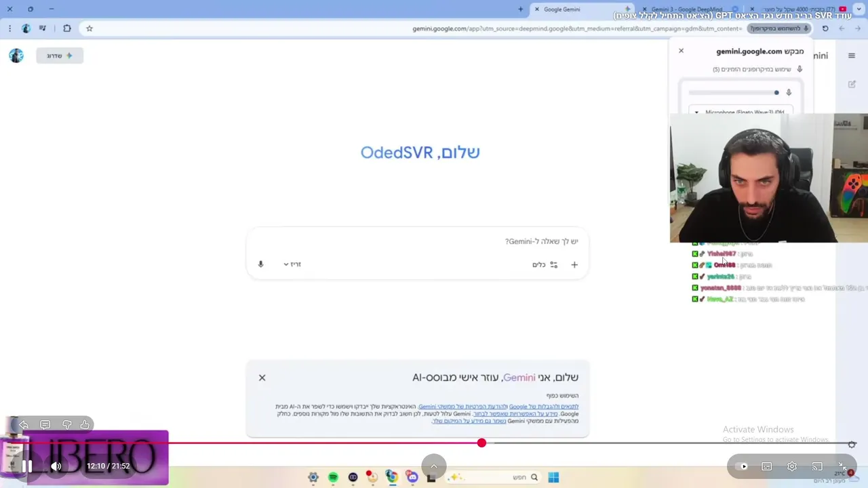The height and width of the screenshot is (488, 868).
Task: Expand the more videos chevron
Action: pos(434,466)
